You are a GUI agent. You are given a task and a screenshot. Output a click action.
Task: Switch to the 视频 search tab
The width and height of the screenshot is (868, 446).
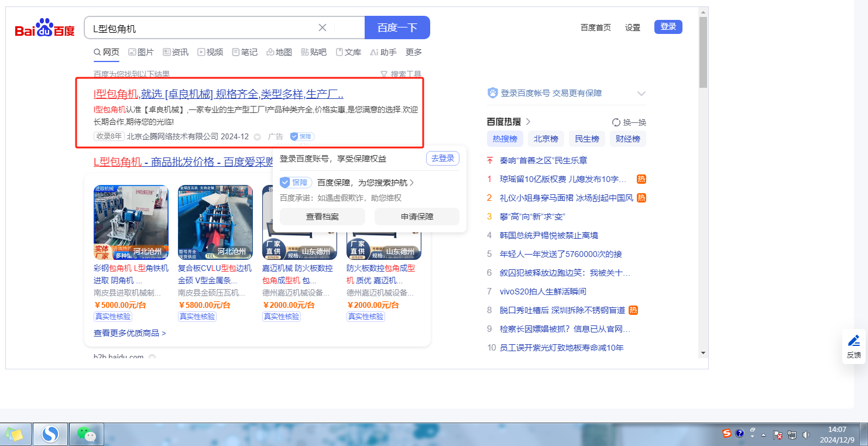(210, 52)
